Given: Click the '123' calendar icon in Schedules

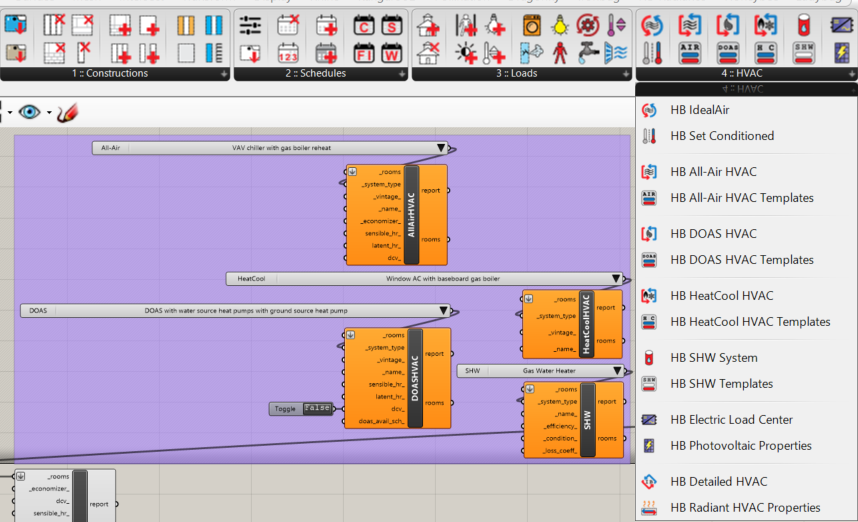Looking at the screenshot, I should (288, 53).
